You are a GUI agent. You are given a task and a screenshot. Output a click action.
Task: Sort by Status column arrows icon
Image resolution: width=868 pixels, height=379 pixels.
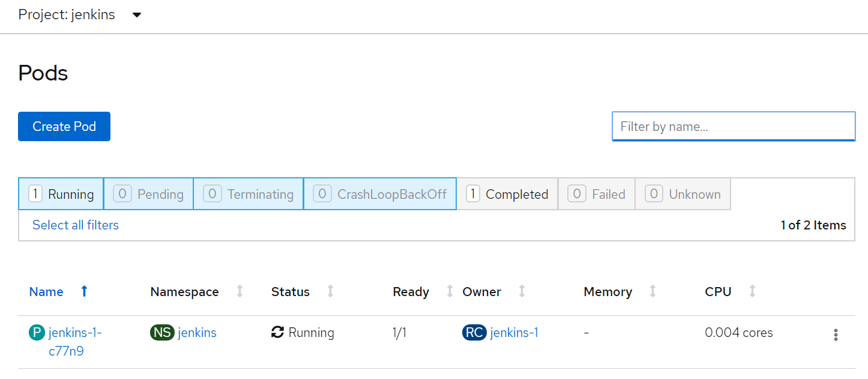pos(330,291)
